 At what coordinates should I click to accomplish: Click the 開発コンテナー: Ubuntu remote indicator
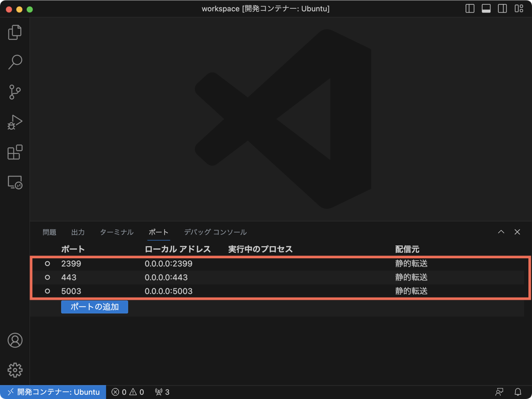54,392
